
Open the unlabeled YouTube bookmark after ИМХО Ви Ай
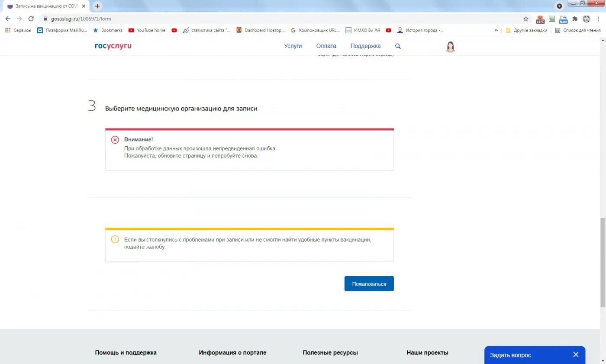tap(388, 30)
